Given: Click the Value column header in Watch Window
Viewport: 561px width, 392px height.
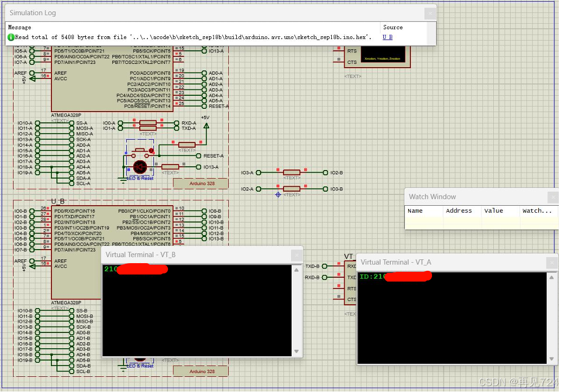Looking at the screenshot, I should tap(494, 211).
